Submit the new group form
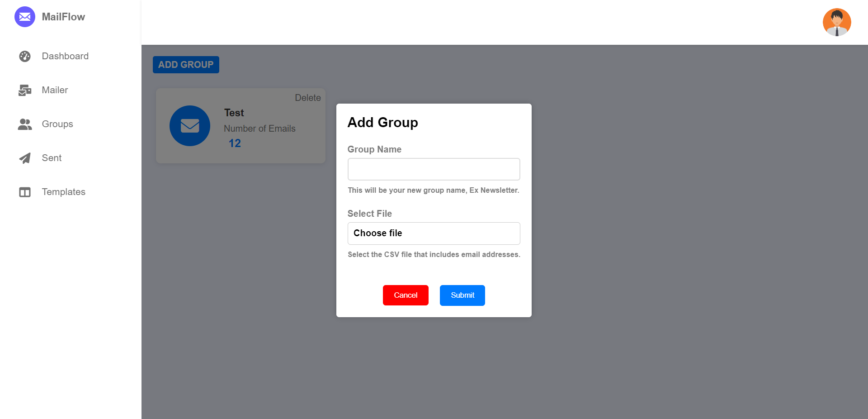Image resolution: width=868 pixels, height=419 pixels. point(462,295)
